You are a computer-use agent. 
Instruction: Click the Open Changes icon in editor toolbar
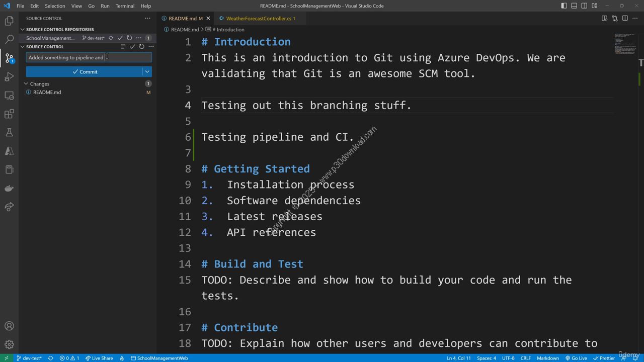615,18
